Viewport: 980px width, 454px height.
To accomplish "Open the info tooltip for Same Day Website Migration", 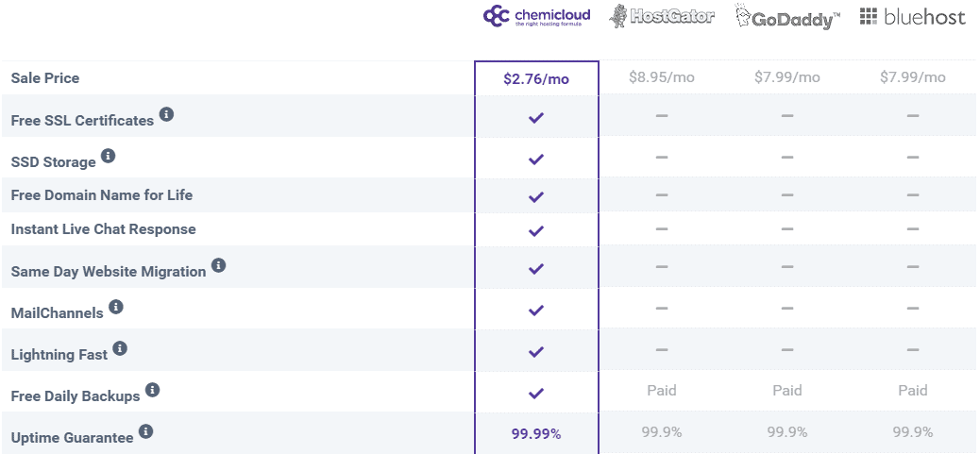I will [218, 265].
